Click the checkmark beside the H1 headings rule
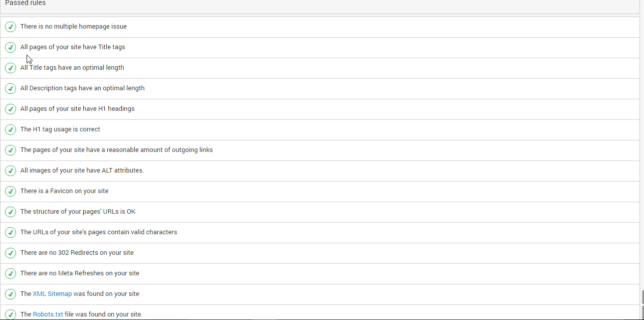 [11, 109]
